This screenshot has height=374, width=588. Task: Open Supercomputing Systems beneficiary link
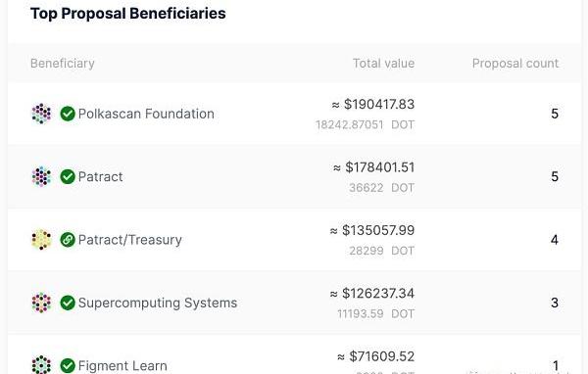tap(158, 303)
